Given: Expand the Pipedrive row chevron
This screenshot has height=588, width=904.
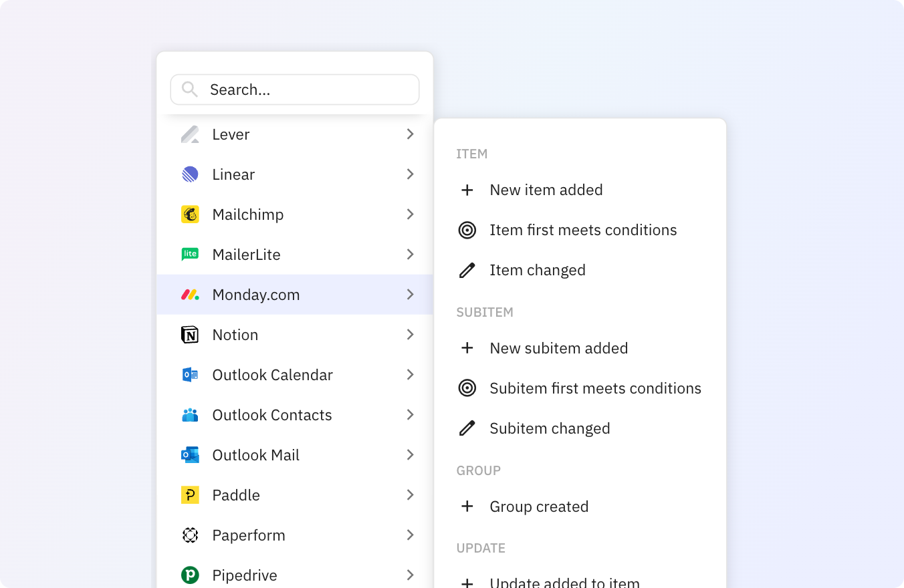Looking at the screenshot, I should click(x=410, y=575).
